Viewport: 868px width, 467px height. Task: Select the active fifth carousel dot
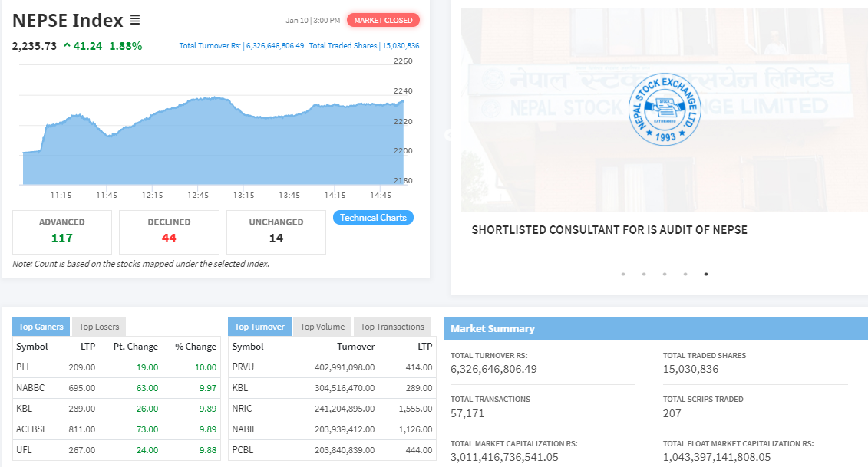pos(706,274)
